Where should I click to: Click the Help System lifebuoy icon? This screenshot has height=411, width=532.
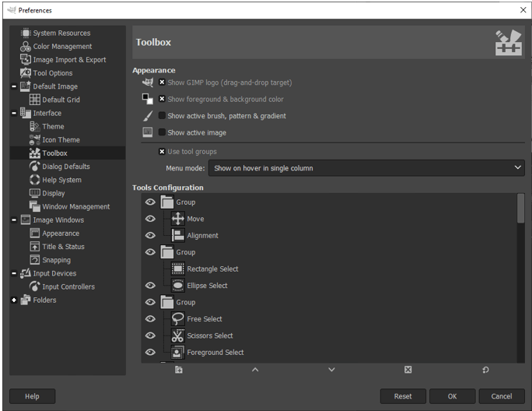[34, 180]
